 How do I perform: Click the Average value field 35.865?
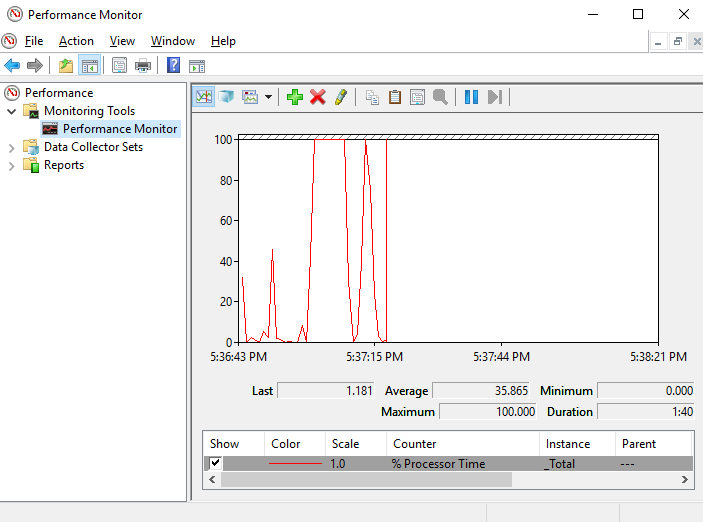pos(481,391)
